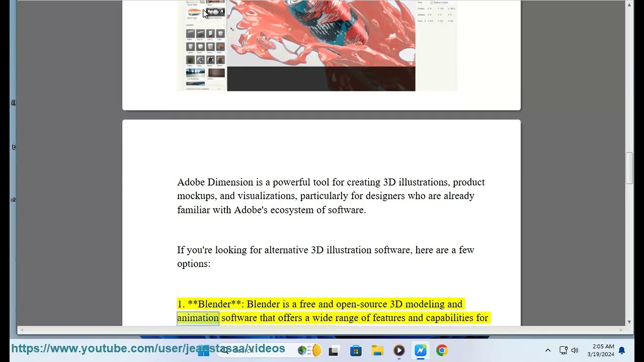644x362 pixels.
Task: Show hidden tray icons with the chevron
Action: pyautogui.click(x=548, y=350)
